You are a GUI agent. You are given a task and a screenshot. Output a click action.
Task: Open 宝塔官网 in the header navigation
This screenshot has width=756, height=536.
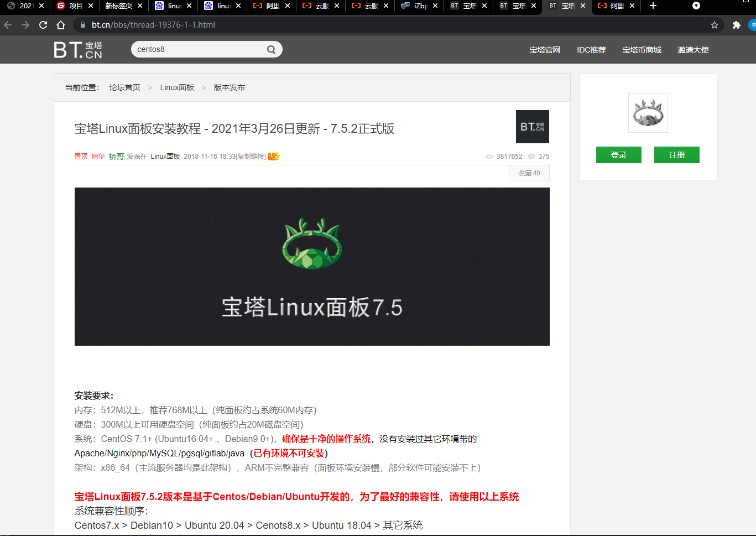(545, 50)
